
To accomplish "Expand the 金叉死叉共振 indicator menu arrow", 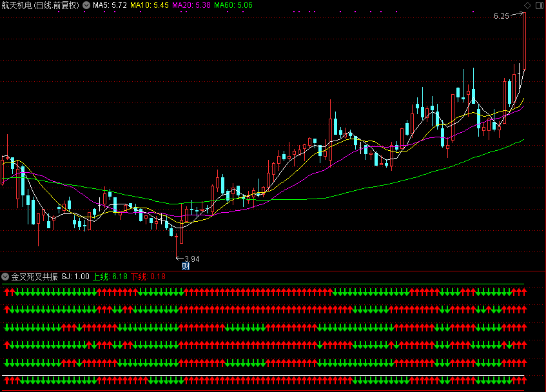I will [6, 277].
